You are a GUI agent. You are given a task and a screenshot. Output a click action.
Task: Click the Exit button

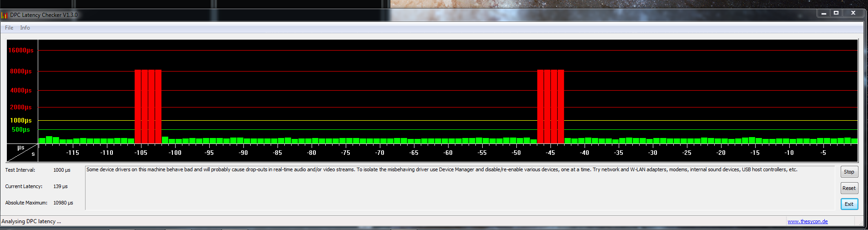(849, 204)
